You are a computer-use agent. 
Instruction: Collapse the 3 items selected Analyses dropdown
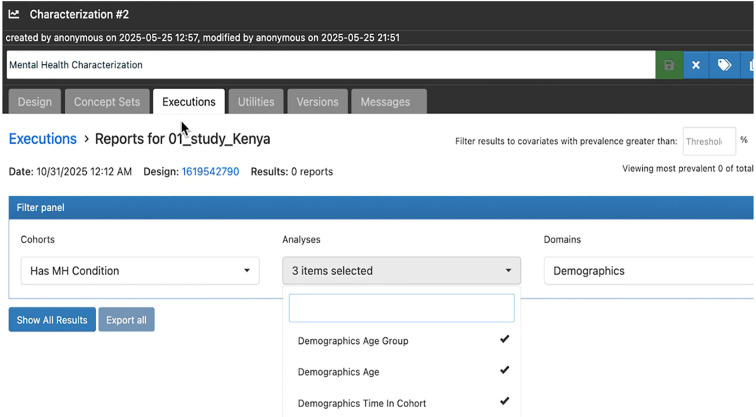coord(401,270)
